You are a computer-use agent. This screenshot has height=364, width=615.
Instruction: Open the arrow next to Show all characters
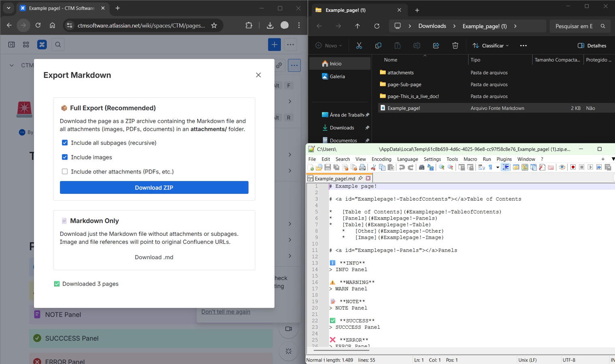(x=498, y=167)
